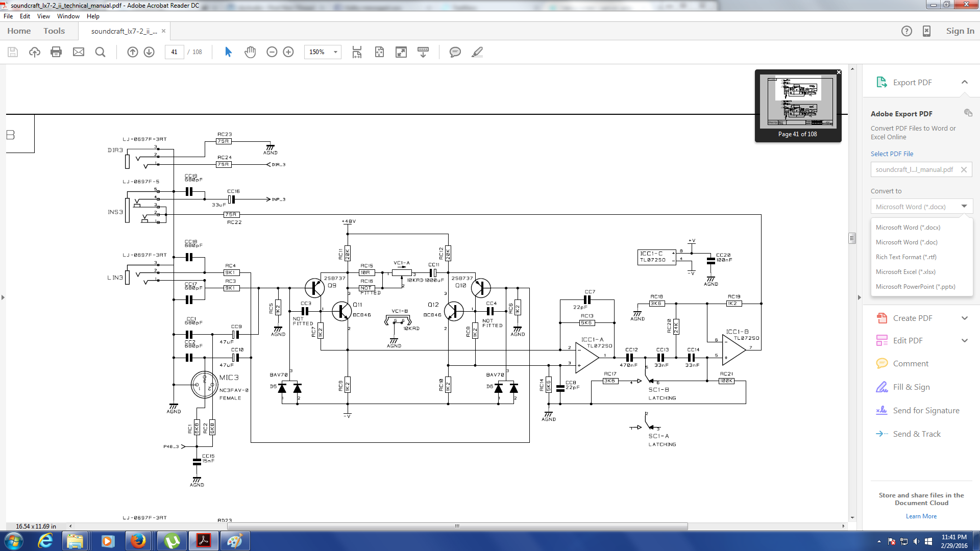Image resolution: width=980 pixels, height=551 pixels.
Task: Click Learn More link
Action: (x=921, y=516)
